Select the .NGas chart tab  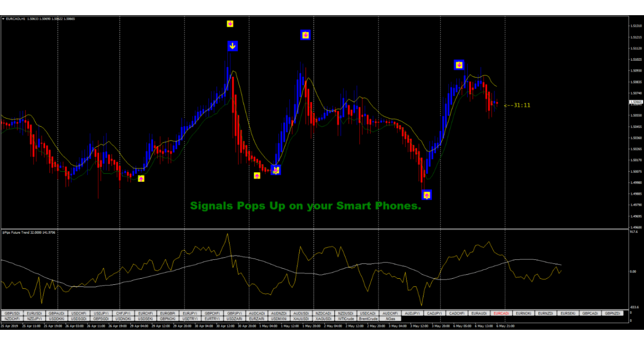[x=391, y=318]
